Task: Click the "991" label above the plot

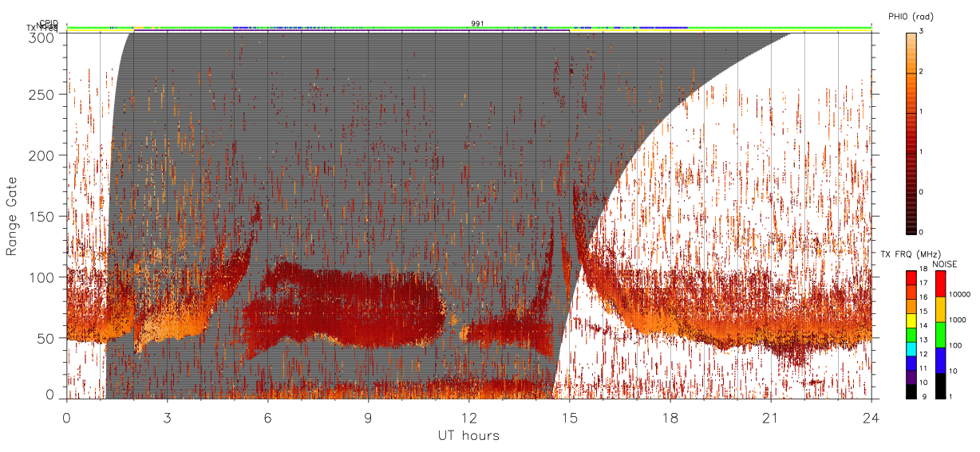Action: tap(477, 23)
